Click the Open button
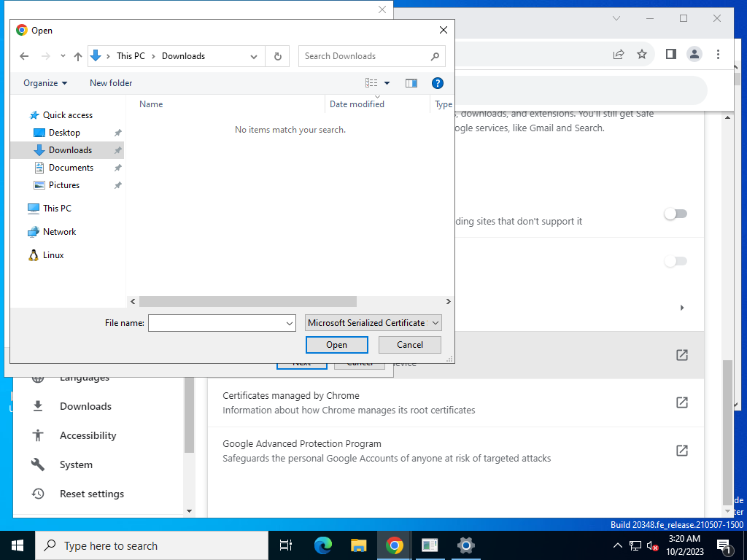Screen dimensions: 747x560 [336, 345]
